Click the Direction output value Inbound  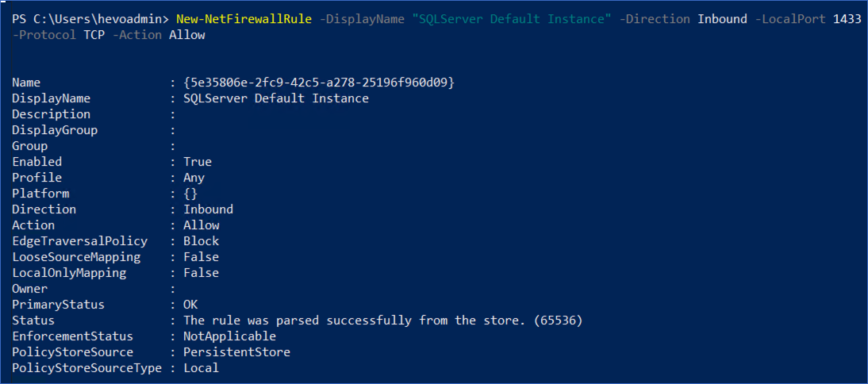click(x=208, y=209)
